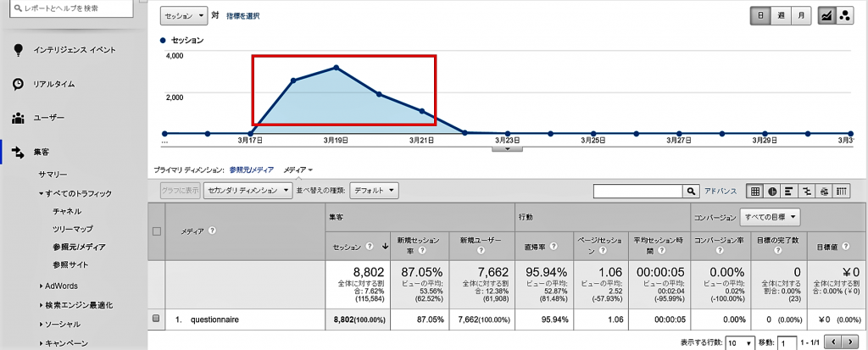The height and width of the screenshot is (350, 868).
Task: Switch to the motion chart bubble icon
Action: [843, 16]
